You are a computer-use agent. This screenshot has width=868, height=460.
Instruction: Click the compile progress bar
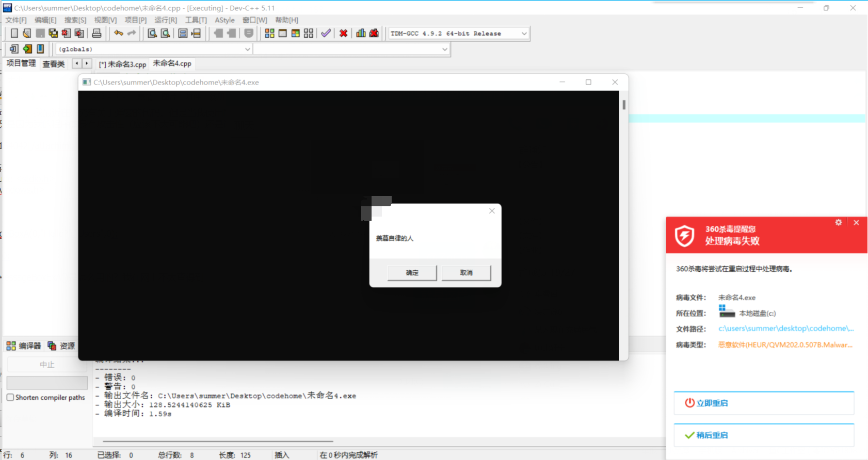47,383
